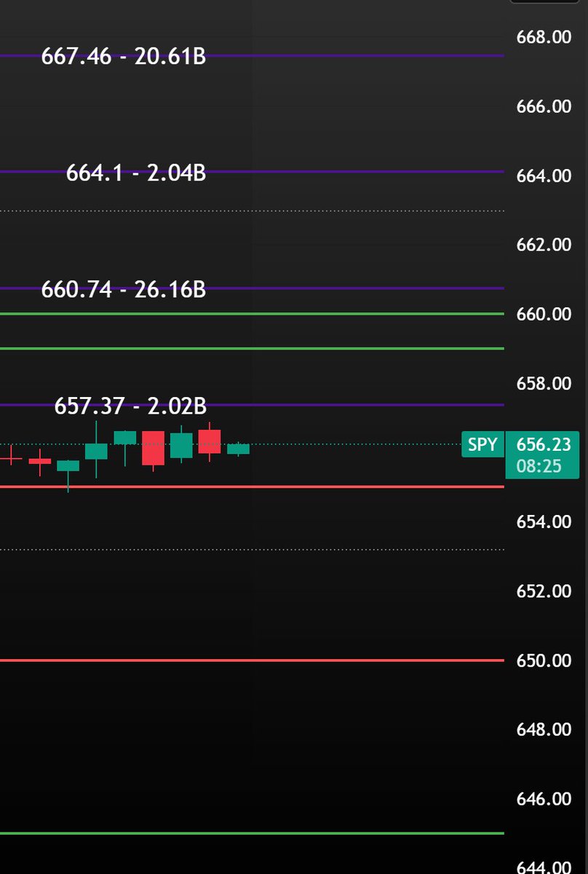Click the 646.00 price axis label
This screenshot has width=588, height=874.
pyautogui.click(x=543, y=799)
